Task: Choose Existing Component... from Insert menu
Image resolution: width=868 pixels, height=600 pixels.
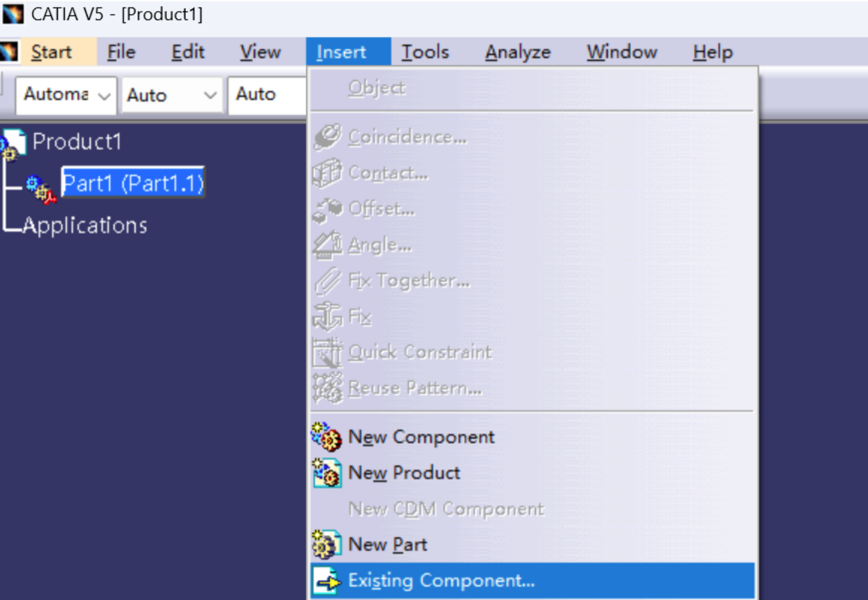Action: point(533,581)
